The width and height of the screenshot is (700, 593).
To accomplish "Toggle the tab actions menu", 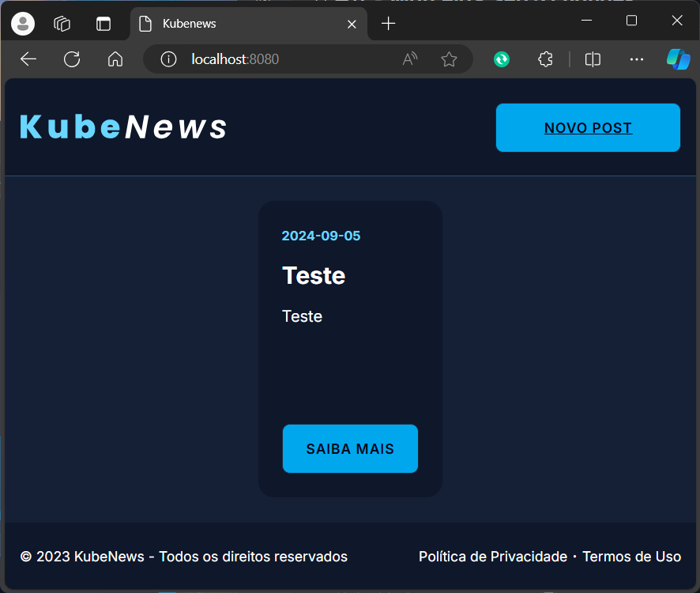I will click(103, 24).
